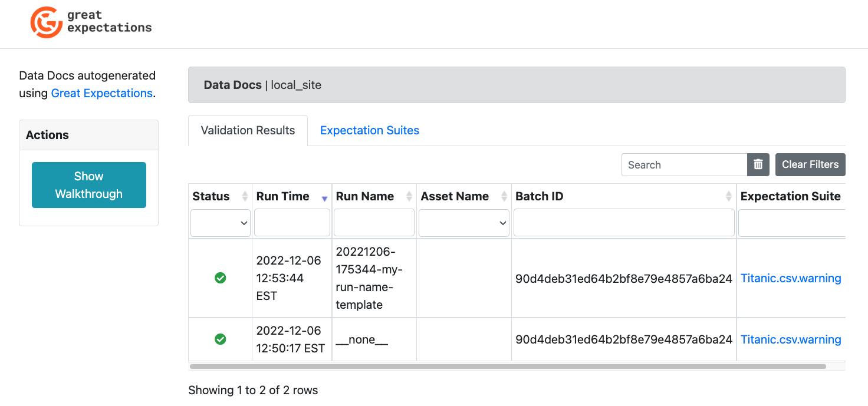868x406 pixels.
Task: Open Titanic.csv.warning link in the __none__ row
Action: tap(791, 339)
